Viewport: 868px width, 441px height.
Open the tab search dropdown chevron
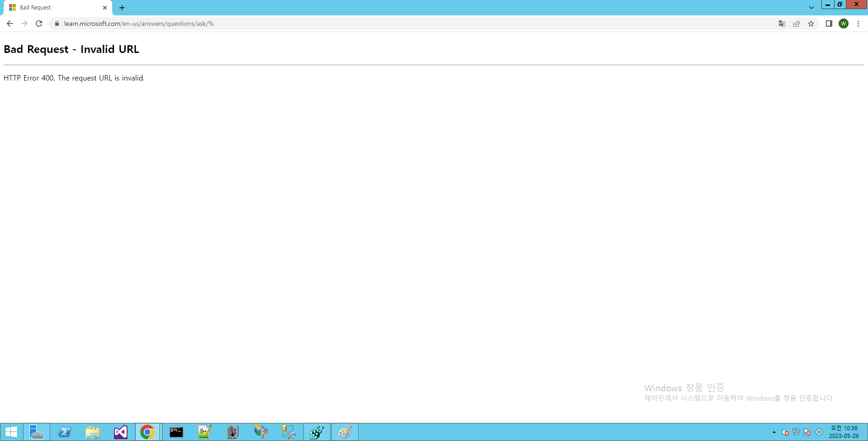click(x=811, y=8)
